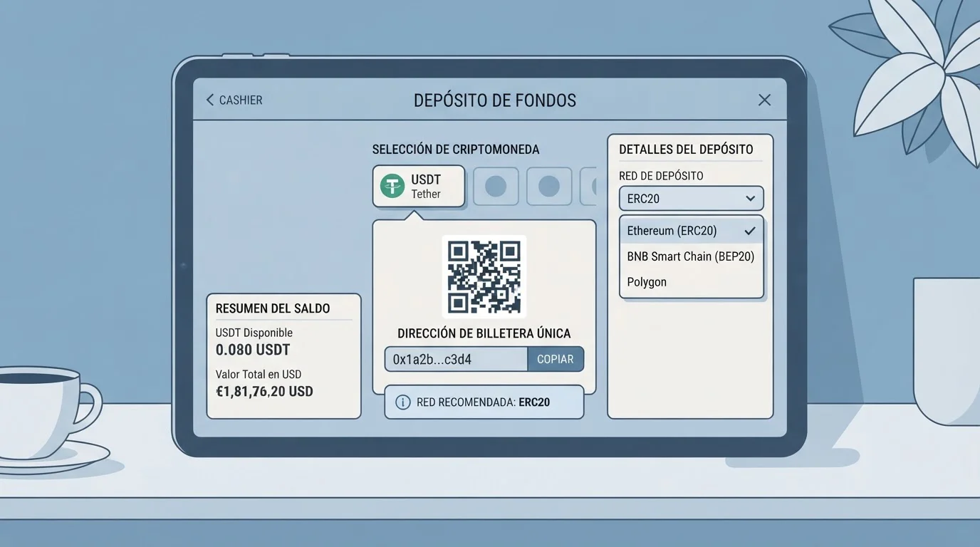Click the wallet address field 0x1a2b...c3d4

[x=456, y=360]
